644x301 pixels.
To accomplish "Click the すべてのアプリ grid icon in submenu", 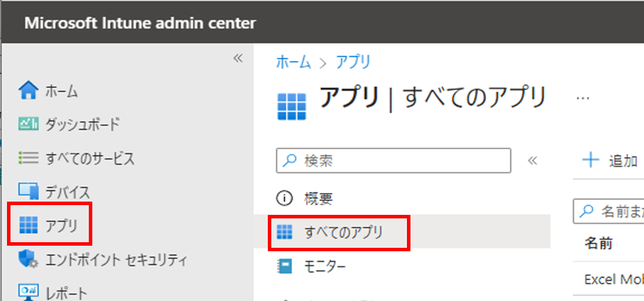I will 284,232.
